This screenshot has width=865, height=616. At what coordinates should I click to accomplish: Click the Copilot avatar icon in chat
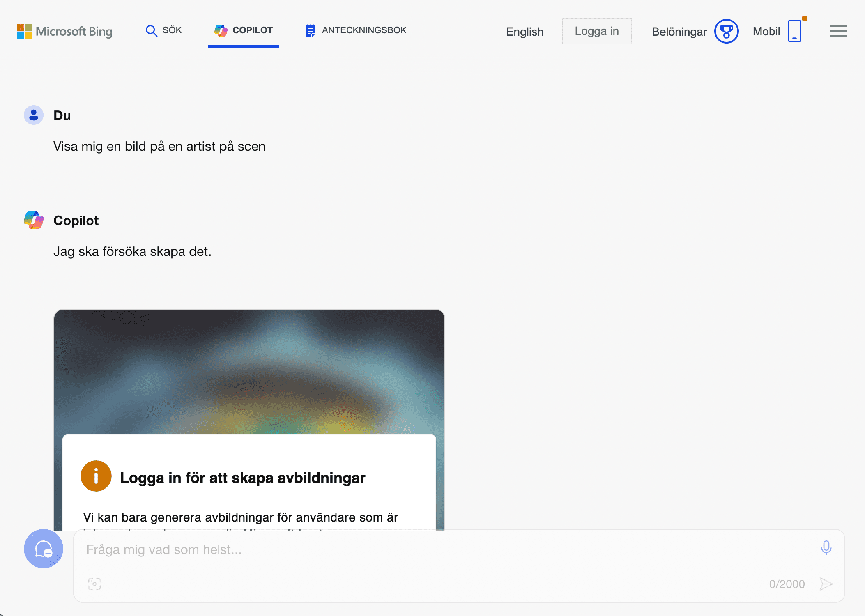(34, 221)
